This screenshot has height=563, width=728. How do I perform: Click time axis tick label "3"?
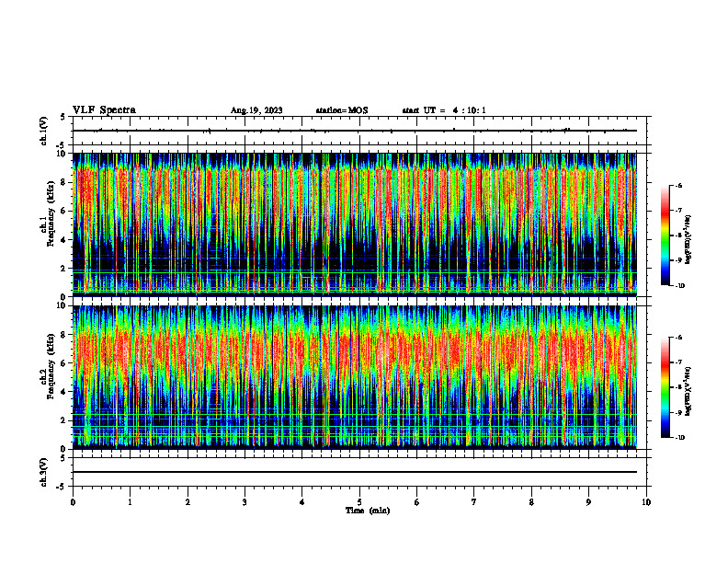coord(245,502)
